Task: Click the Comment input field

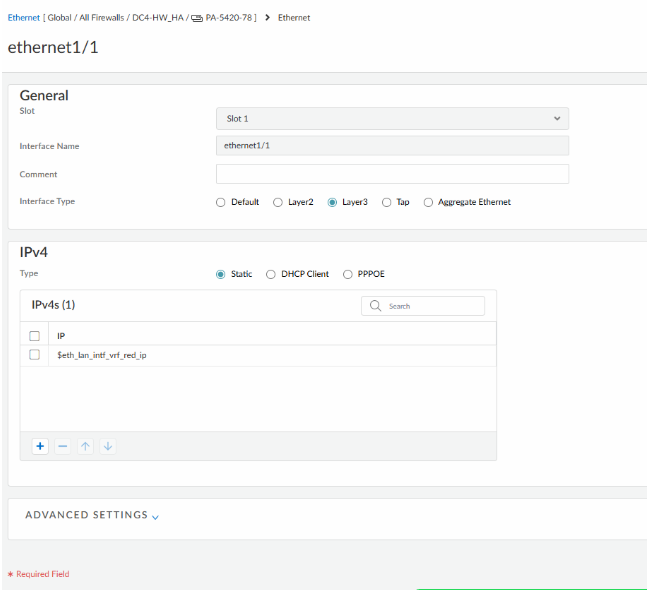Action: tap(392, 174)
